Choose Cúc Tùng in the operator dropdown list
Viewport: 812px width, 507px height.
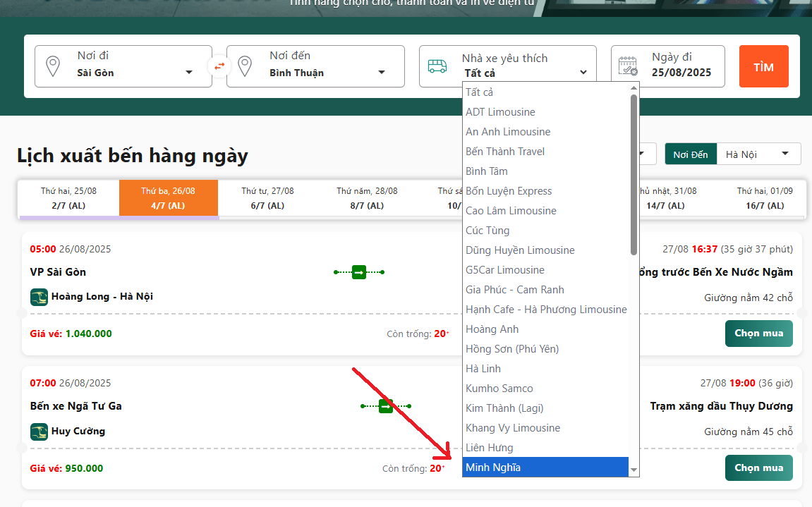(487, 231)
